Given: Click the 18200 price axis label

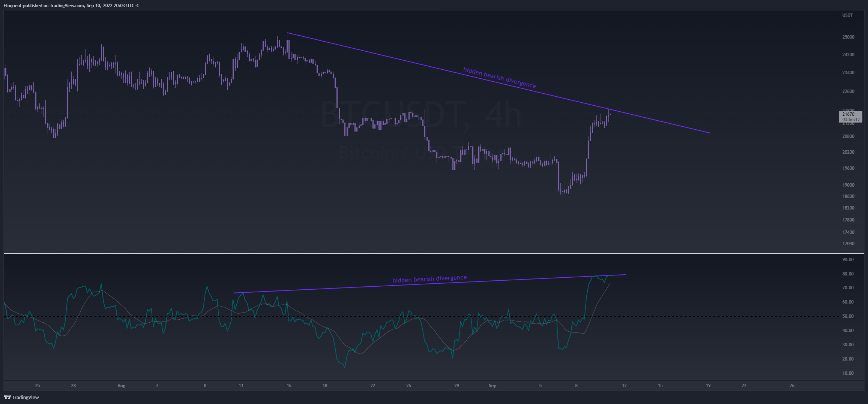Looking at the screenshot, I should (x=848, y=208).
